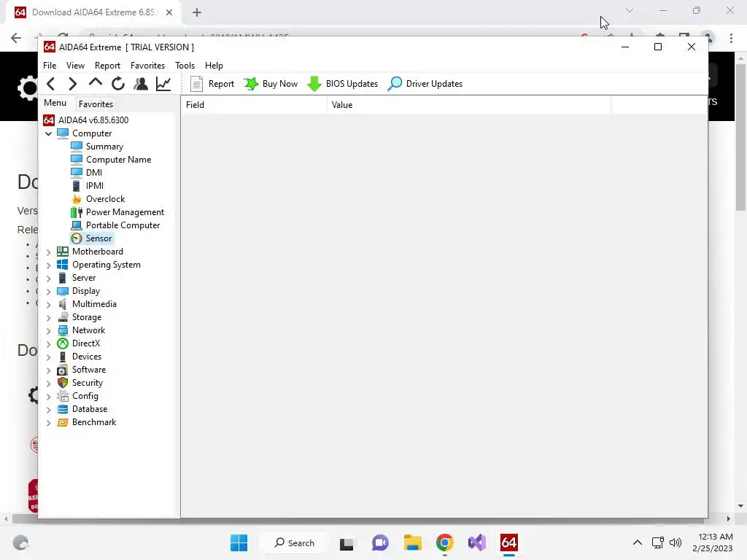Open a new Chrome tab

point(197,12)
